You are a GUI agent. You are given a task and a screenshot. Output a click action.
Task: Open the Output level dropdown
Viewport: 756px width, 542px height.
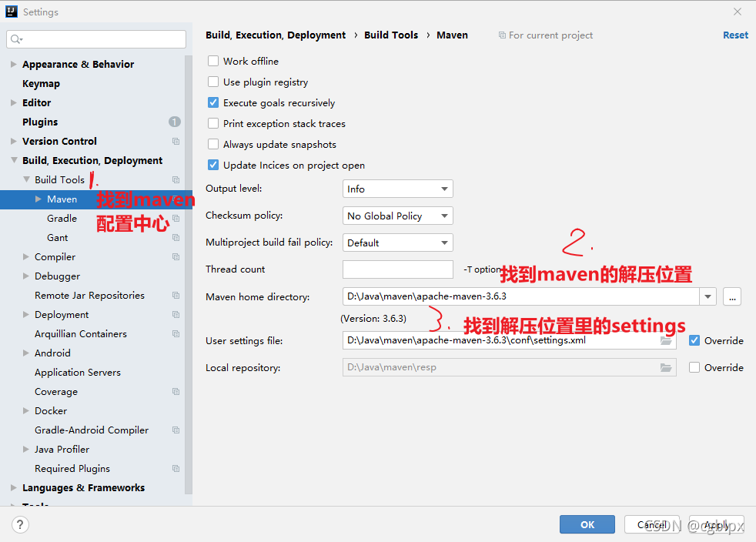[398, 189]
